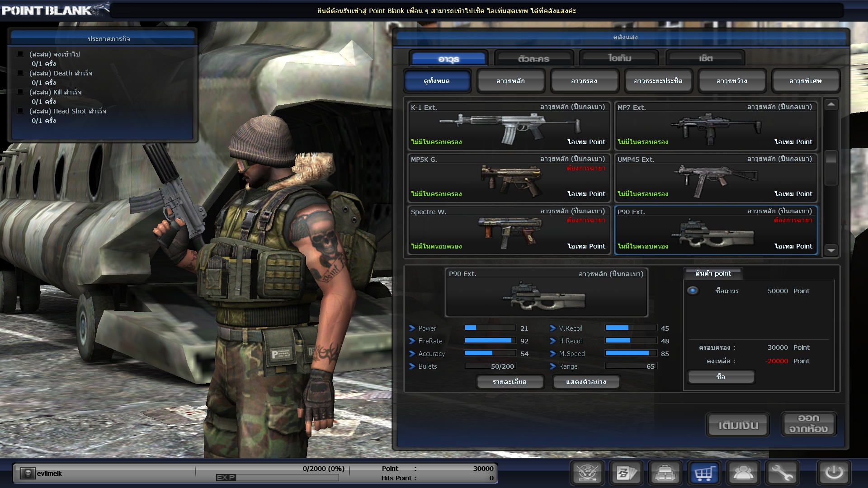The height and width of the screenshot is (488, 868).
Task: Open the clan emblem icon
Action: (587, 473)
